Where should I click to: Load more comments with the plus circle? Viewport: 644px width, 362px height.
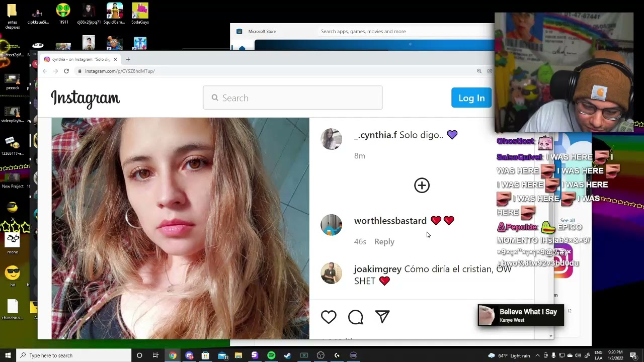point(422,186)
